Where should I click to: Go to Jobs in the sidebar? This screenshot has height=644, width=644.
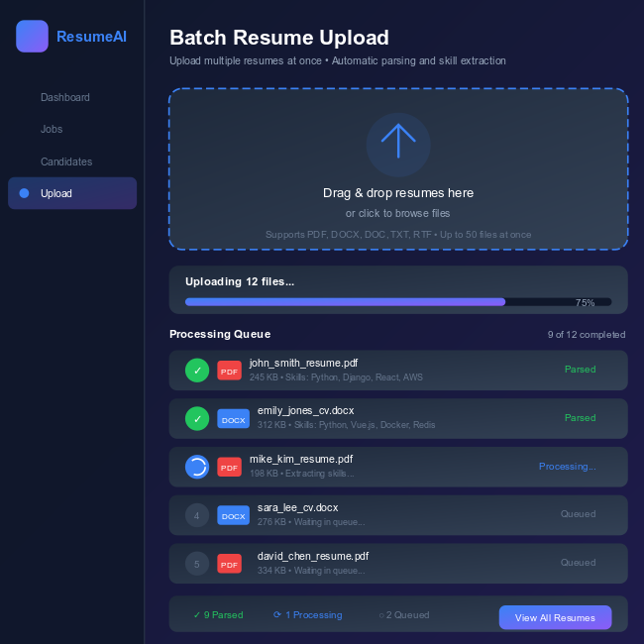[52, 129]
